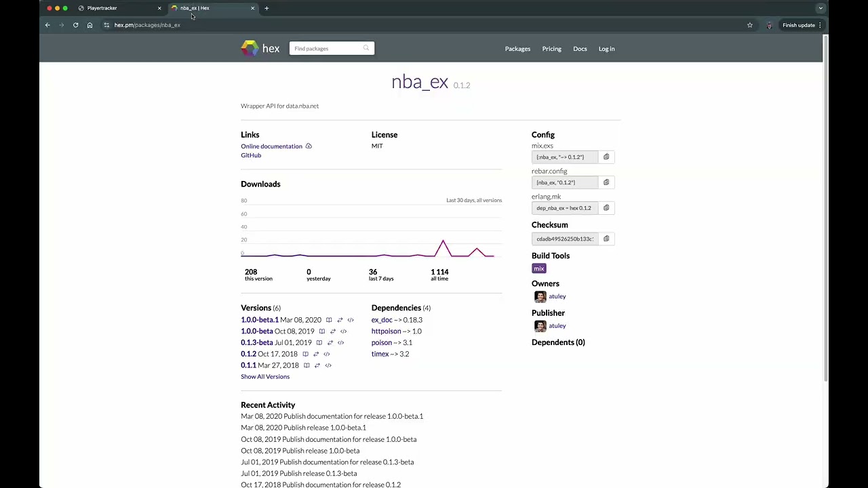This screenshot has height=488, width=868.
Task: Open the Online documentation link
Action: point(271,146)
